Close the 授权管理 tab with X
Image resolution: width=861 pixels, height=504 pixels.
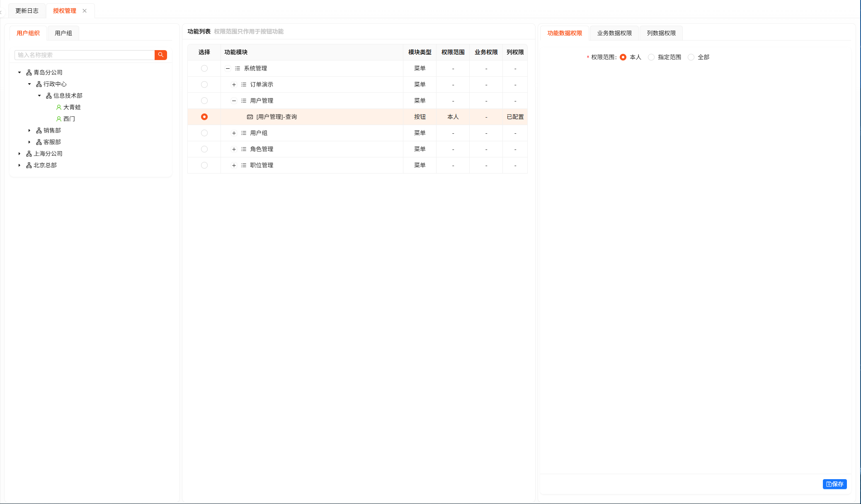pyautogui.click(x=85, y=11)
